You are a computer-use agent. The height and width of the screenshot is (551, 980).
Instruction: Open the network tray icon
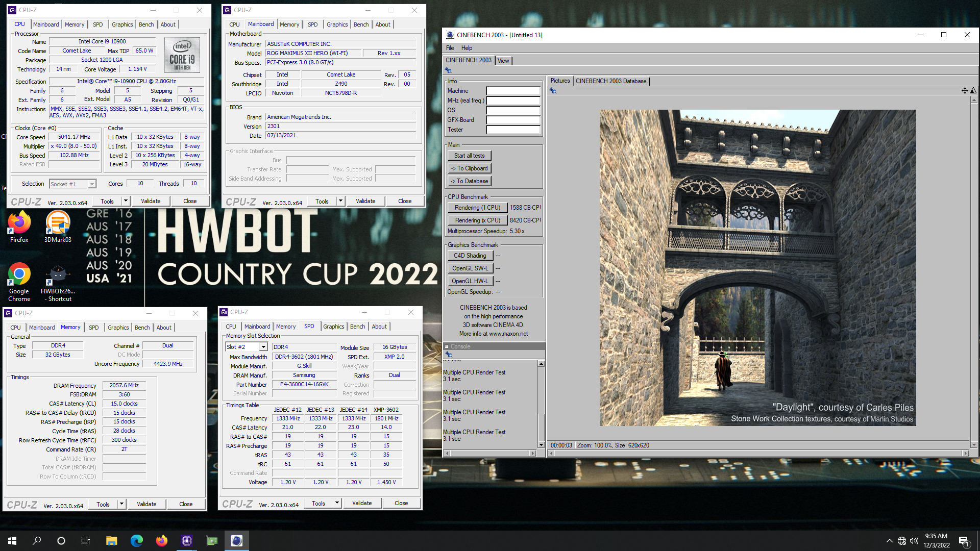tap(902, 541)
